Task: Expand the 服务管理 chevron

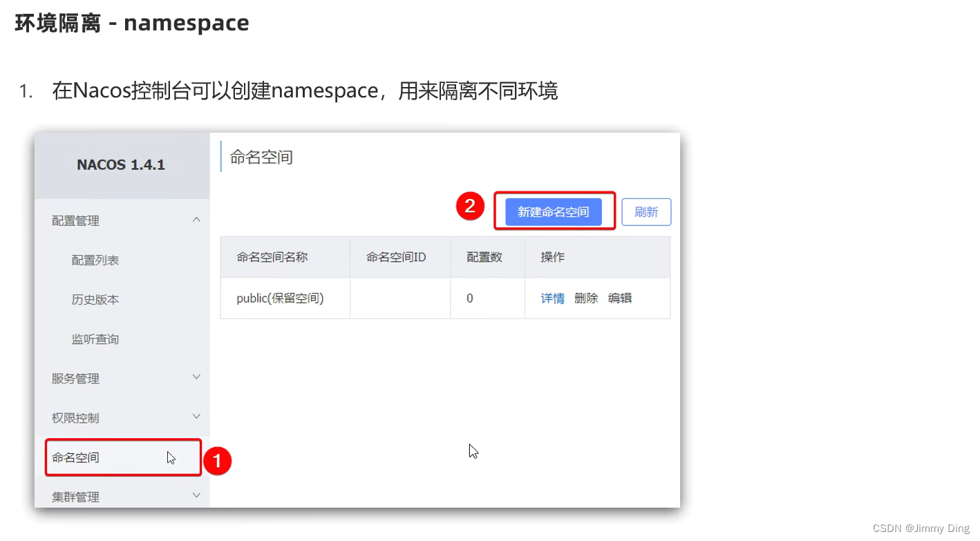Action: (196, 377)
